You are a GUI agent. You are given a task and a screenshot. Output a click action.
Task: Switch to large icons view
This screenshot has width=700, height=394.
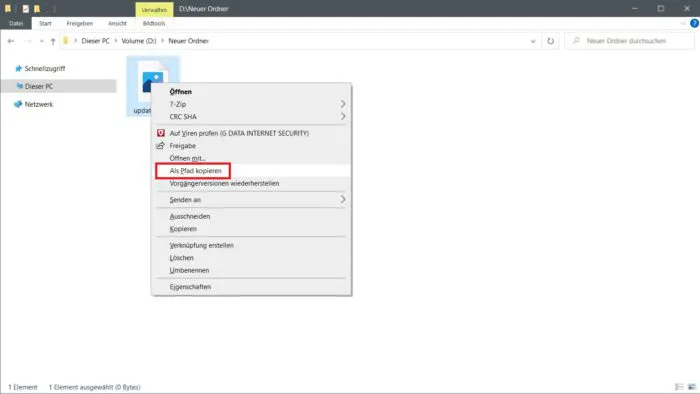(x=692, y=387)
